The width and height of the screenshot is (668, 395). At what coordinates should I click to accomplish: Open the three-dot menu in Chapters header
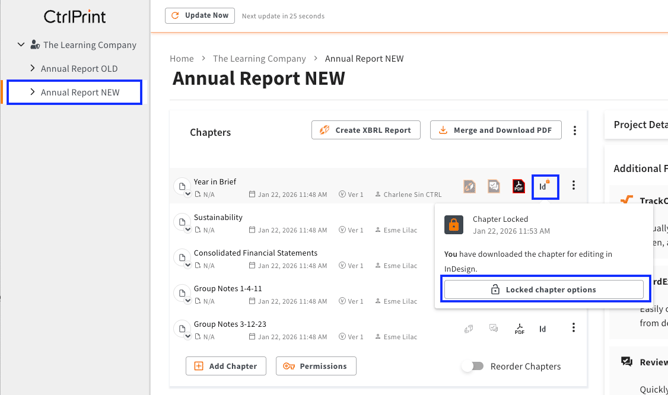point(575,130)
